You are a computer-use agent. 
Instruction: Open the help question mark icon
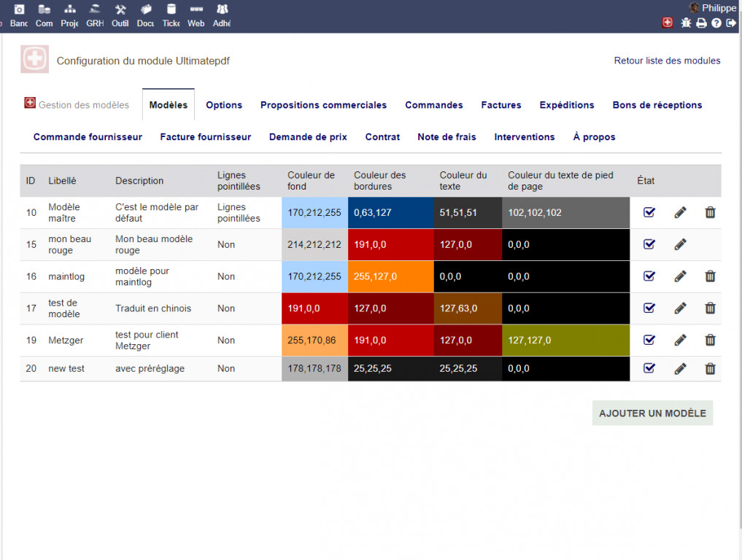click(x=716, y=23)
